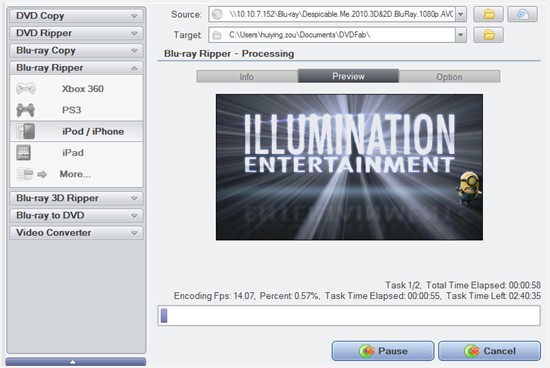
Task: Pick the iPad device icon
Action: click(24, 153)
